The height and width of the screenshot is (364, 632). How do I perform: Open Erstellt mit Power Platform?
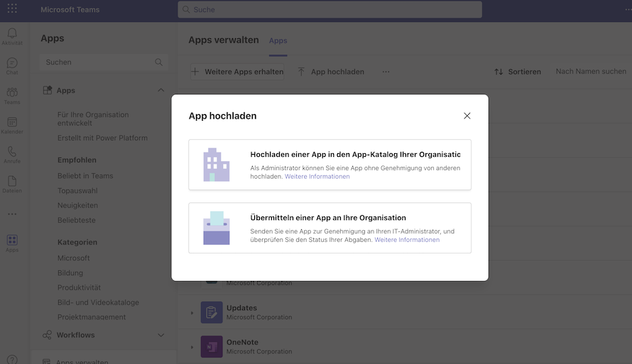click(x=102, y=138)
